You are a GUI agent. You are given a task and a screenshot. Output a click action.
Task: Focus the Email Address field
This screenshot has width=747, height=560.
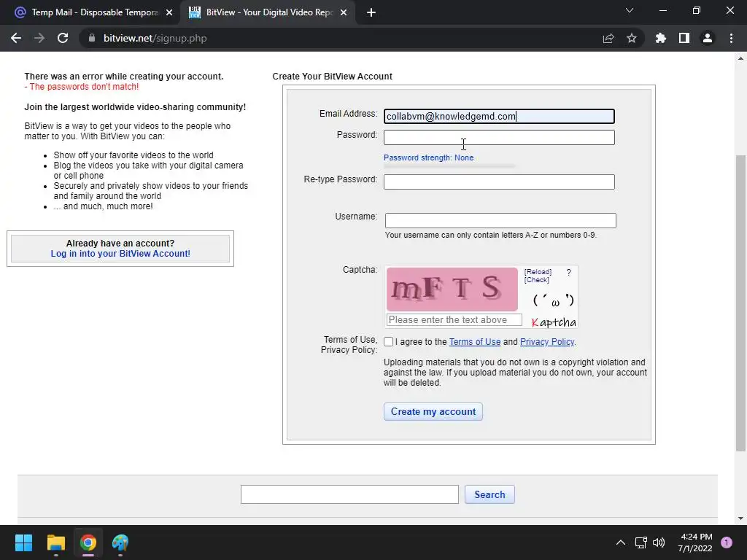pyautogui.click(x=499, y=116)
